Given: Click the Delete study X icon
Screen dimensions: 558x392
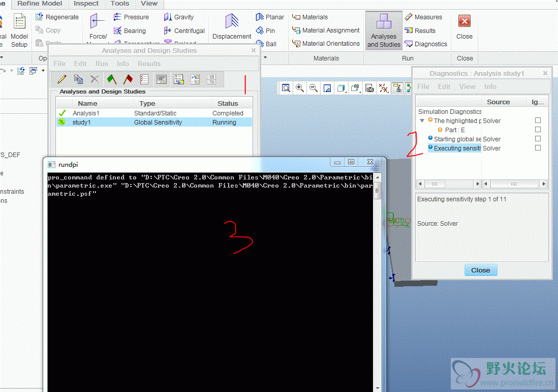Looking at the screenshot, I should coord(95,79).
